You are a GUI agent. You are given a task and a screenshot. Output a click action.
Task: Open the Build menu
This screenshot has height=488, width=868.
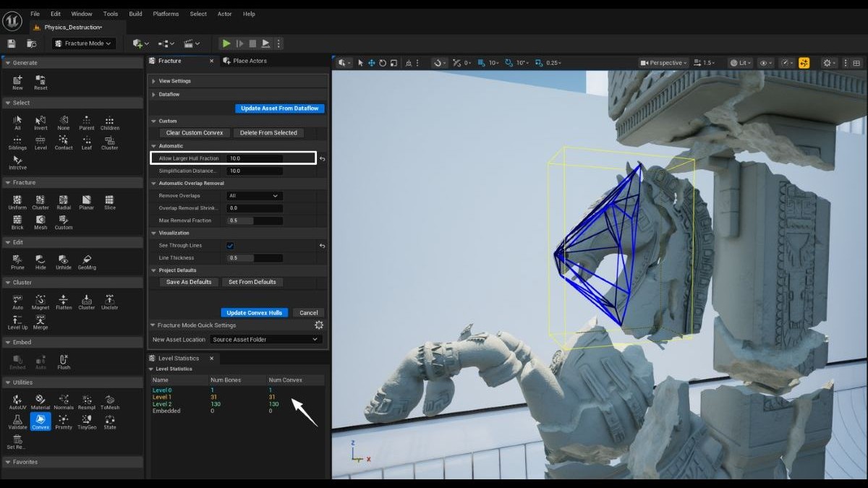click(135, 13)
